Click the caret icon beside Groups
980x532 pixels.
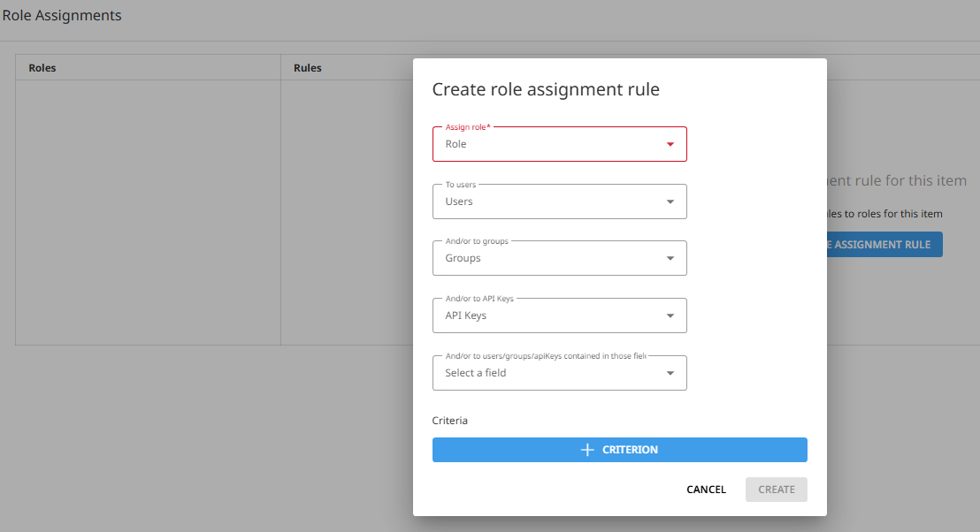click(670, 258)
